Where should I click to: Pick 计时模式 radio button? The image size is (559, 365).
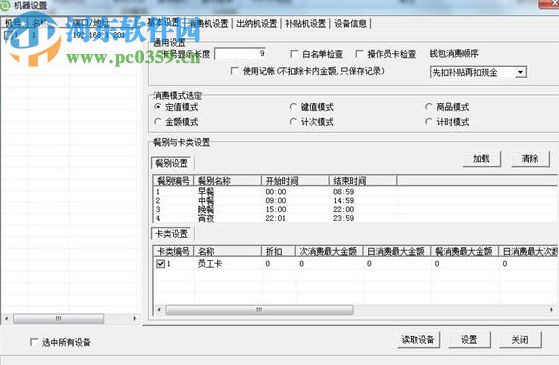429,122
